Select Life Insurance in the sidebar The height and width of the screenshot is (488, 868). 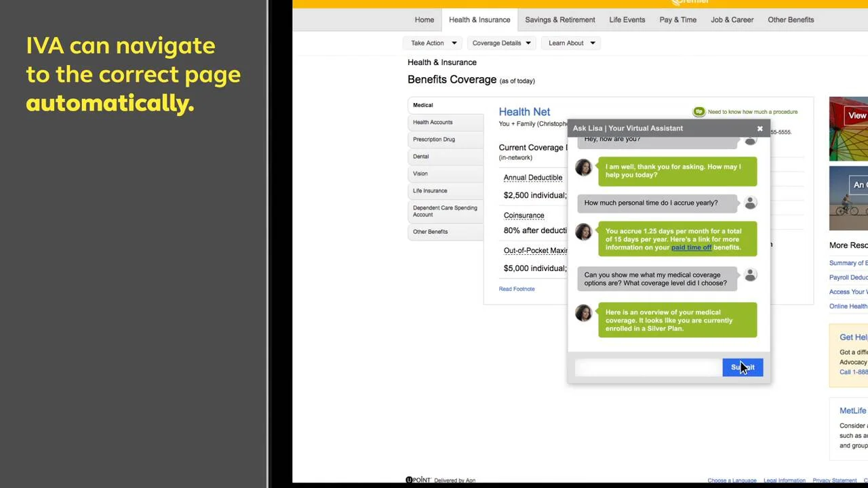446,190
